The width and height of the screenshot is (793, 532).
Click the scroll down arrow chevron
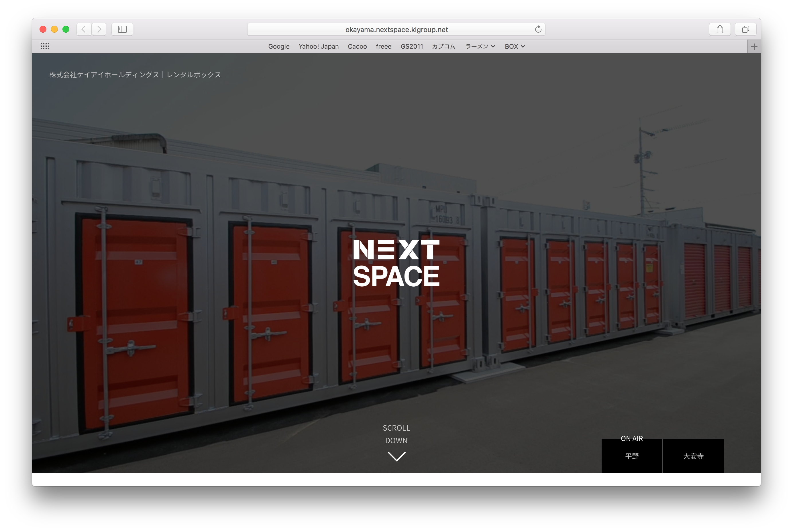click(x=396, y=456)
